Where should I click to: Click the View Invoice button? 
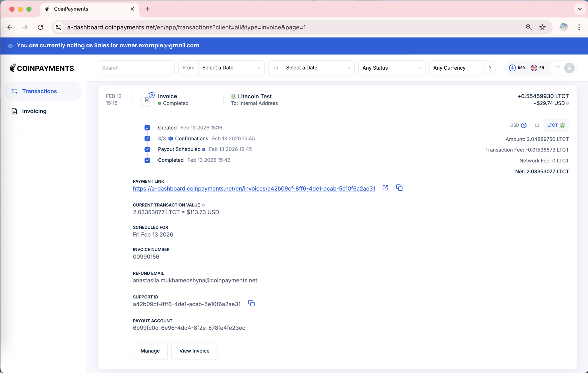[x=194, y=351]
